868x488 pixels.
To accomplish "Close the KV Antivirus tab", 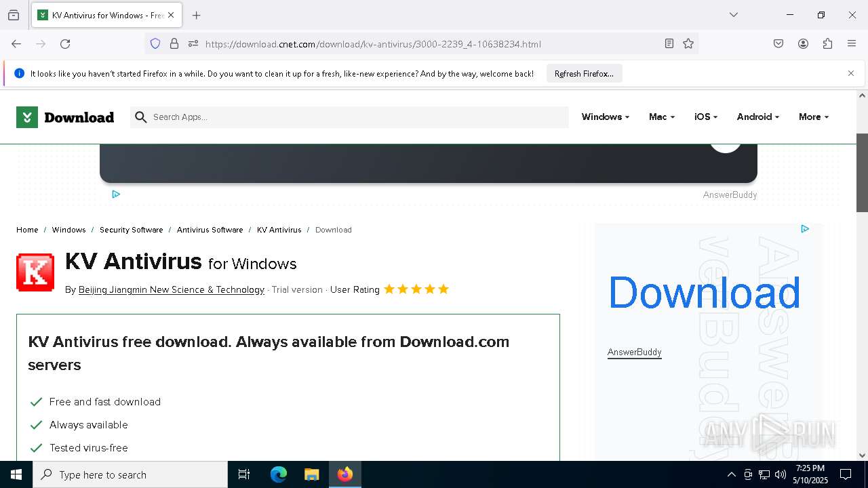I will pos(171,15).
